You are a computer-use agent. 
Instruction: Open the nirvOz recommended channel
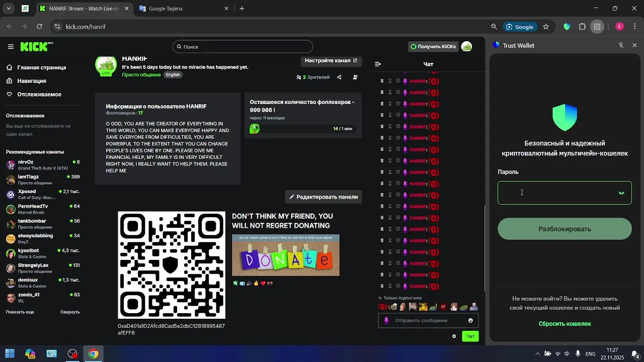[43, 165]
